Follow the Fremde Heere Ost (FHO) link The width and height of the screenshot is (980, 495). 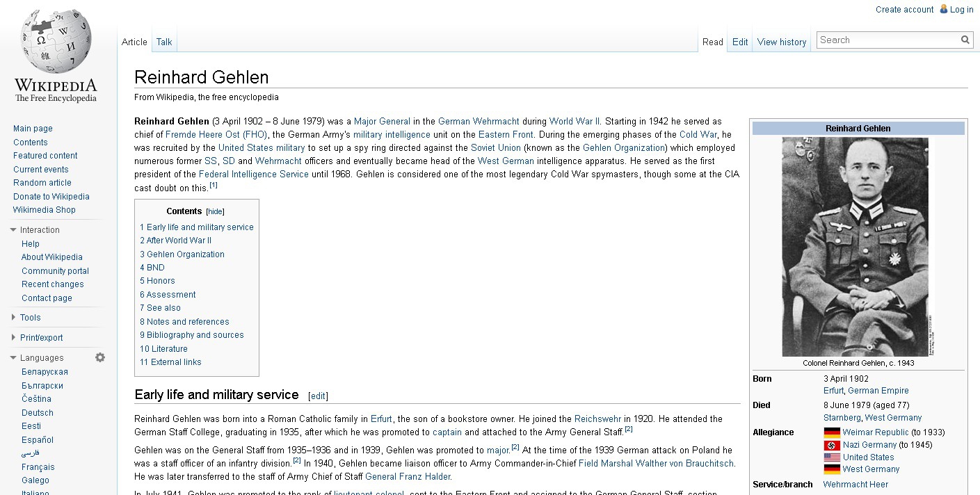coord(216,135)
